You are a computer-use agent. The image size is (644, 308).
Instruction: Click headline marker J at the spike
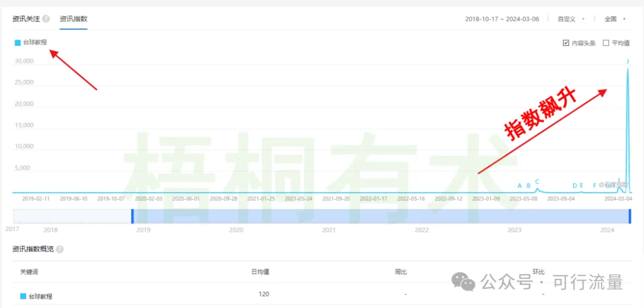point(627,61)
